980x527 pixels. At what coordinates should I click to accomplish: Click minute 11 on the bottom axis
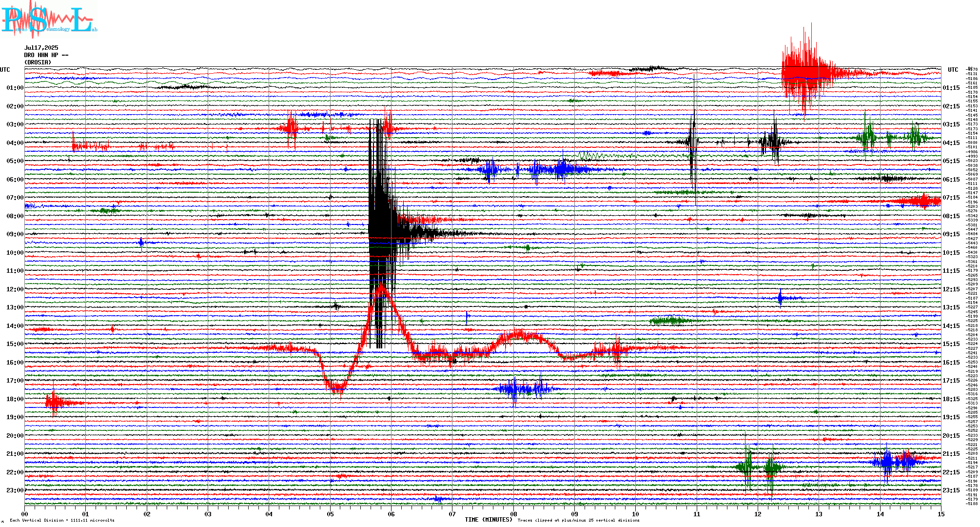coord(697,514)
